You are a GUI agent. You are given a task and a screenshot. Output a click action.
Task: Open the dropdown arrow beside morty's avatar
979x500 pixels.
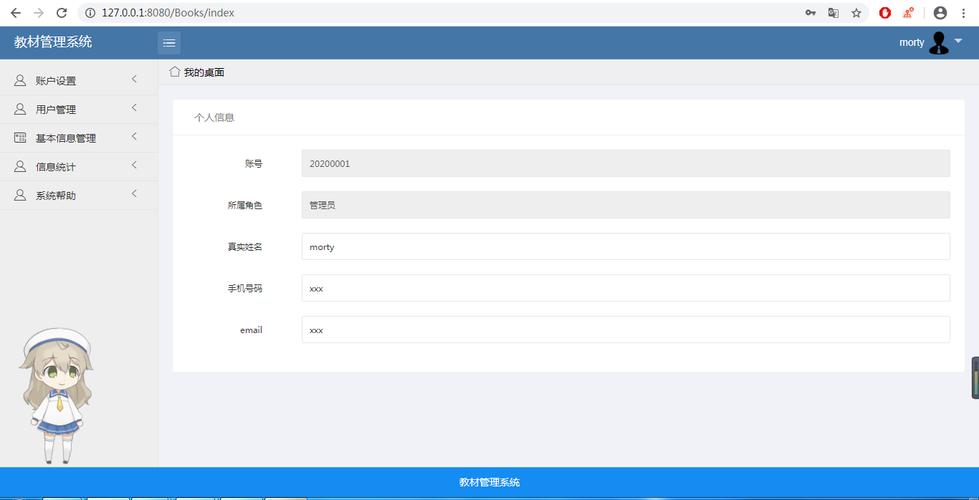click(x=958, y=41)
